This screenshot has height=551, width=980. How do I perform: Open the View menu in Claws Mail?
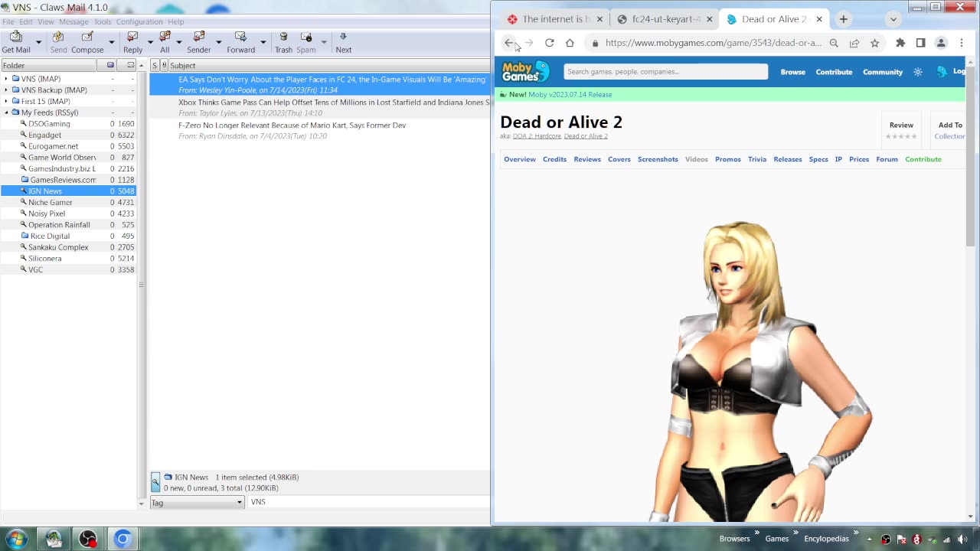coord(46,21)
